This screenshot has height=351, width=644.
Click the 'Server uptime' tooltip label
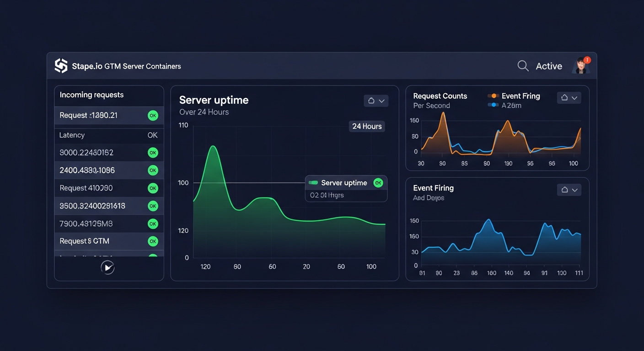(344, 183)
